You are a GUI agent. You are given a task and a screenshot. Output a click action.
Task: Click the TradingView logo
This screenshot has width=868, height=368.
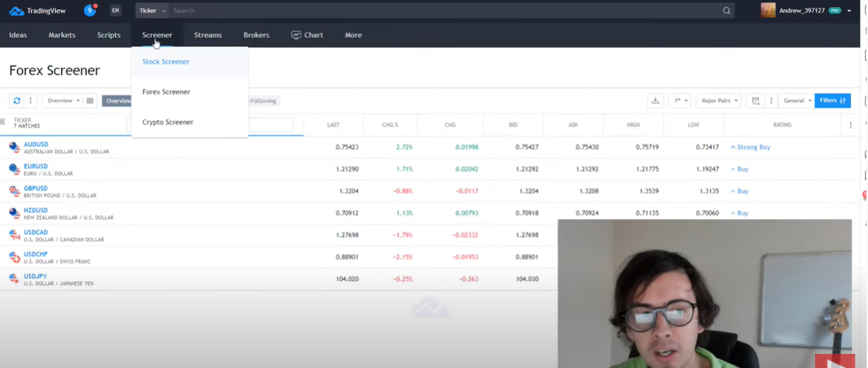point(36,11)
